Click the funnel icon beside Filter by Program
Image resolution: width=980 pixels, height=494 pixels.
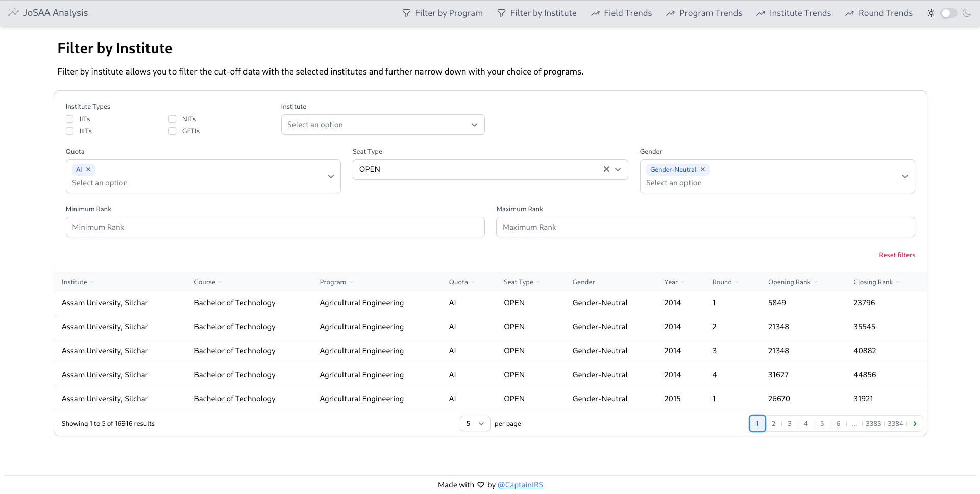point(406,13)
